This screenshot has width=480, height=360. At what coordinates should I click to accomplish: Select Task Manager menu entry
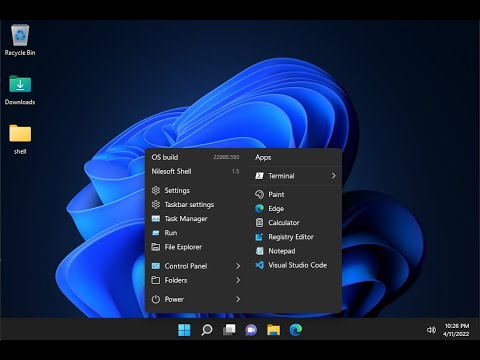(x=196, y=219)
